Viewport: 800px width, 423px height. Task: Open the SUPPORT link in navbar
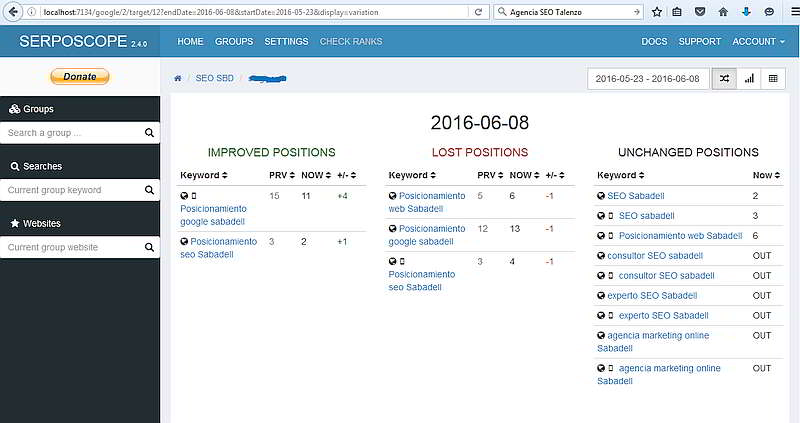click(699, 41)
